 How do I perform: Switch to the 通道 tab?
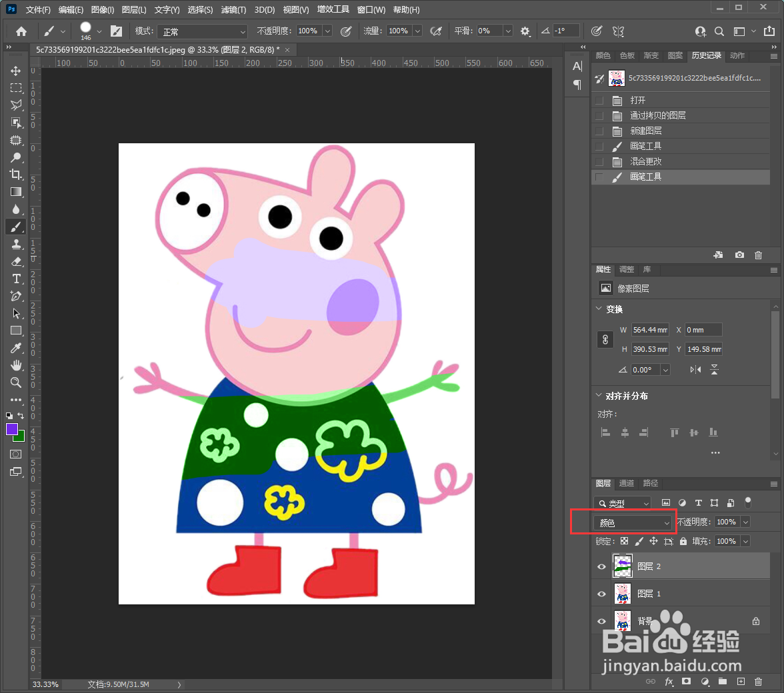pos(626,483)
